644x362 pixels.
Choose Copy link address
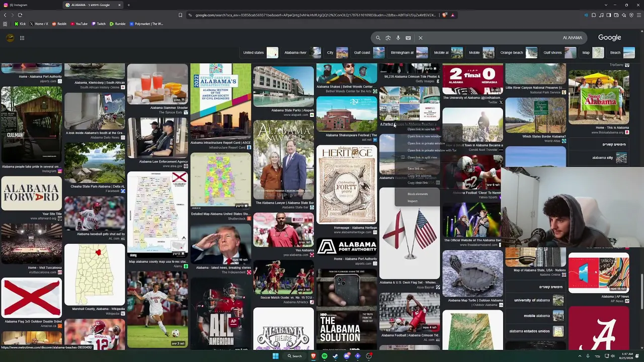pos(419,176)
